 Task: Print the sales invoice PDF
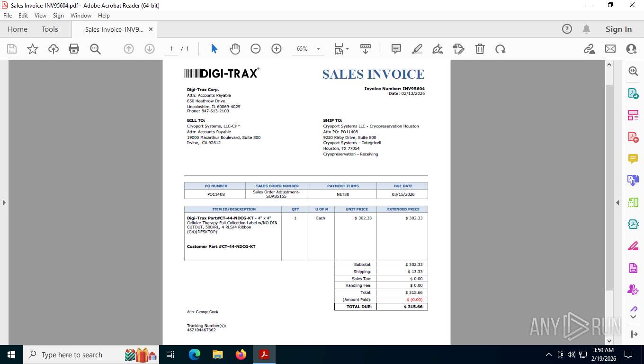coord(74,49)
